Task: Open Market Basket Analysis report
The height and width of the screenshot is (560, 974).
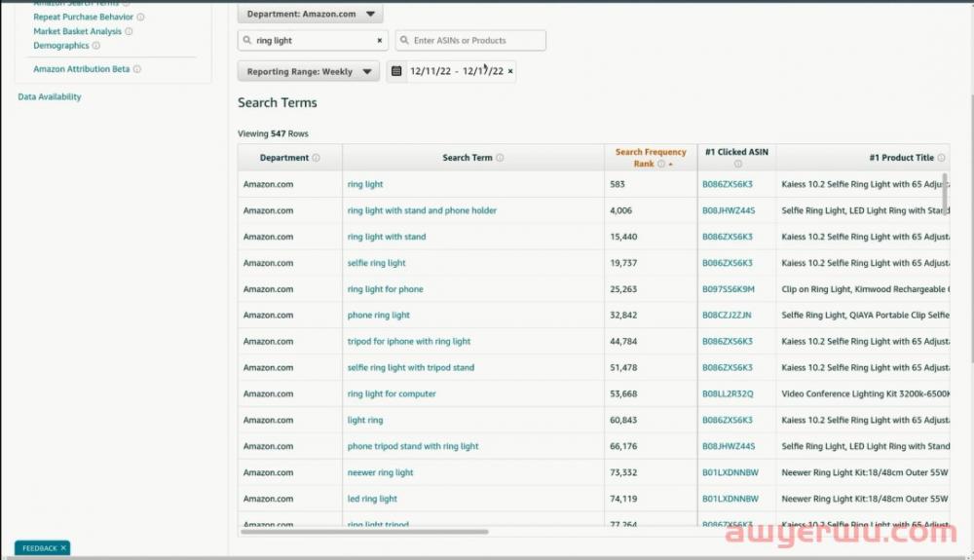Action: click(x=78, y=31)
